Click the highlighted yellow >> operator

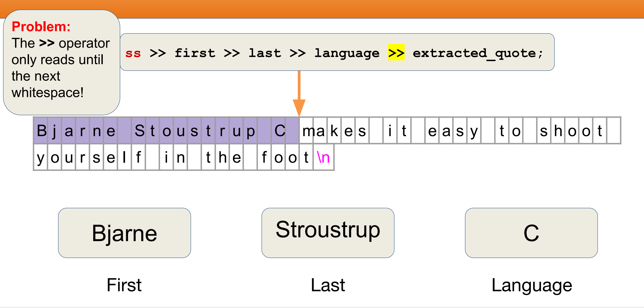396,52
